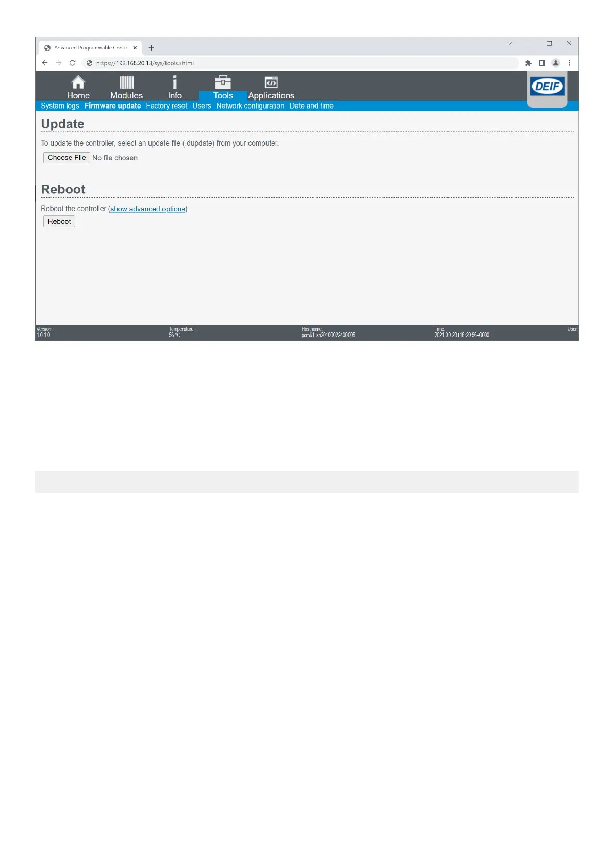Click the Choose File button

67,158
